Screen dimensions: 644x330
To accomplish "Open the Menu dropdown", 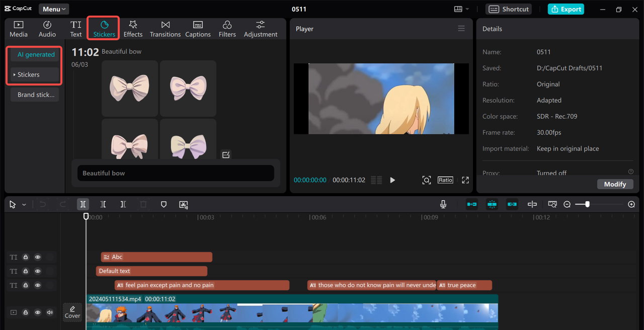I will click(54, 9).
